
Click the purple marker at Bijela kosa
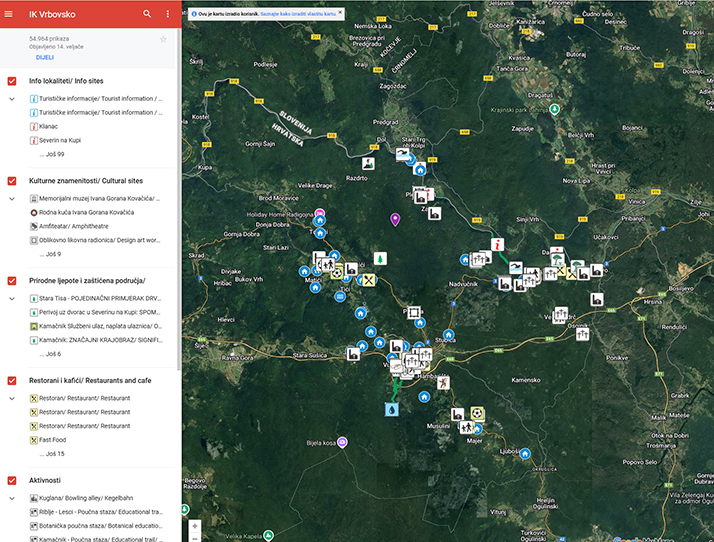(342, 442)
